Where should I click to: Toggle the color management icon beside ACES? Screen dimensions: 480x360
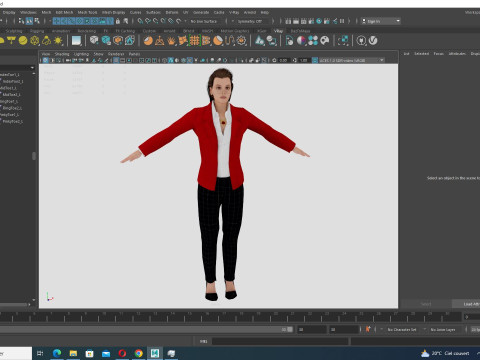[x=315, y=60]
